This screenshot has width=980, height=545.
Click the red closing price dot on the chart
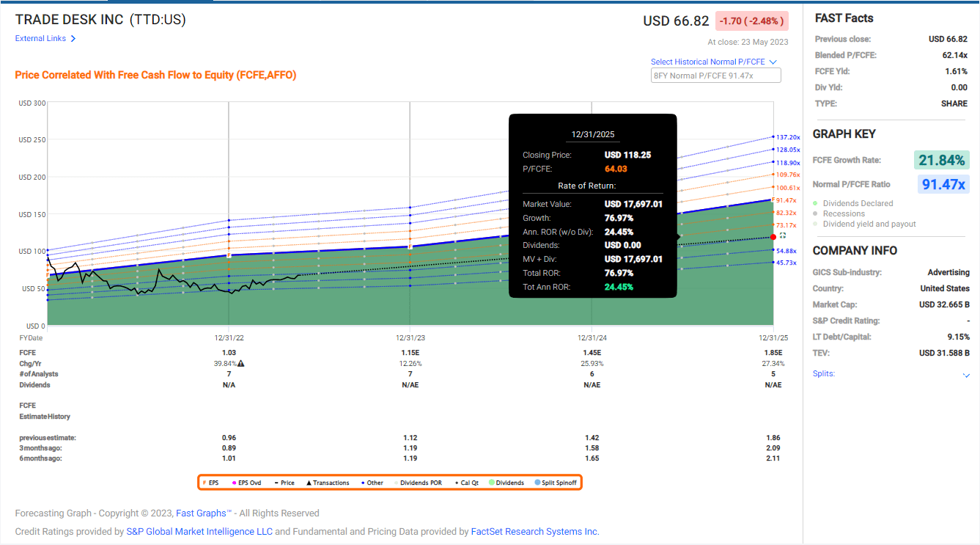pyautogui.click(x=773, y=237)
